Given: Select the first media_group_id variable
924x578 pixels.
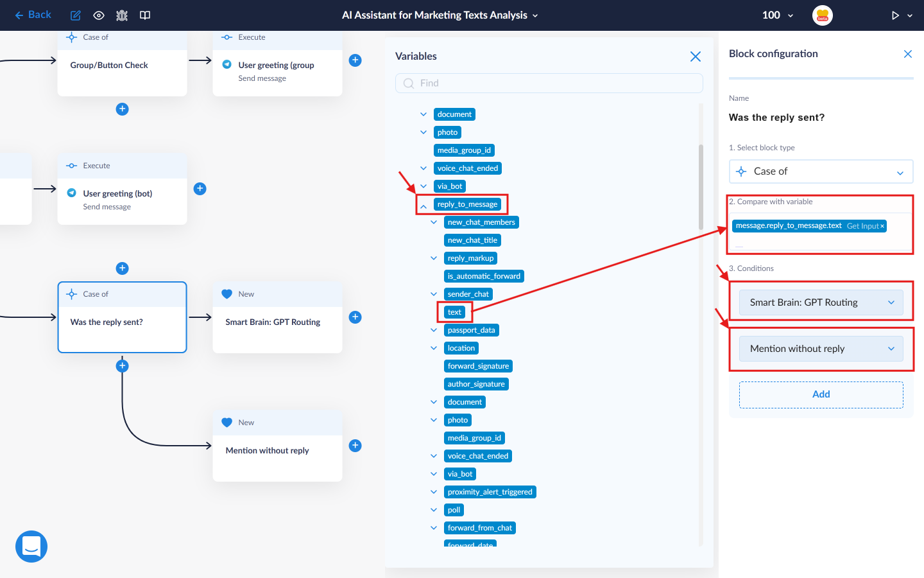Looking at the screenshot, I should click(464, 150).
